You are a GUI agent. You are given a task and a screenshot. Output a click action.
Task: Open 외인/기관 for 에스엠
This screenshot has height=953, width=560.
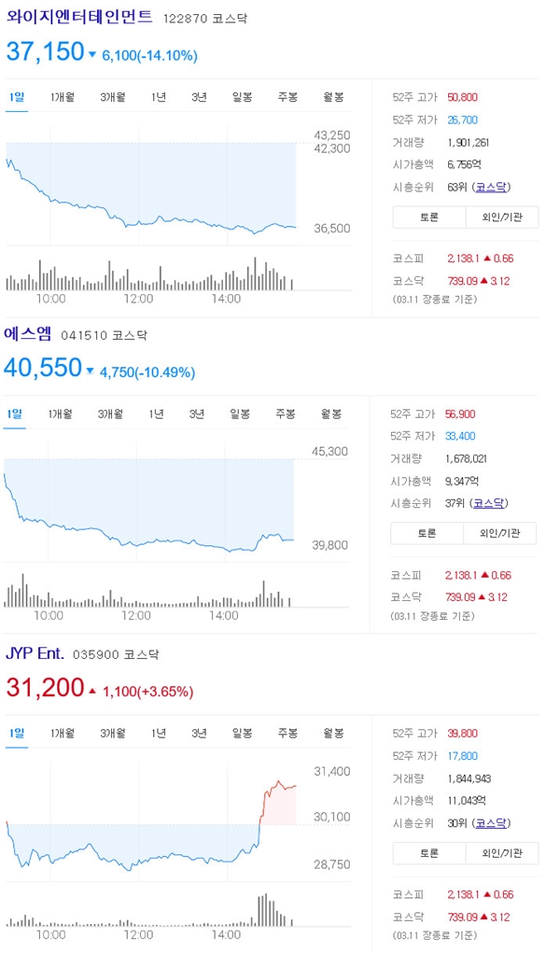click(x=499, y=533)
